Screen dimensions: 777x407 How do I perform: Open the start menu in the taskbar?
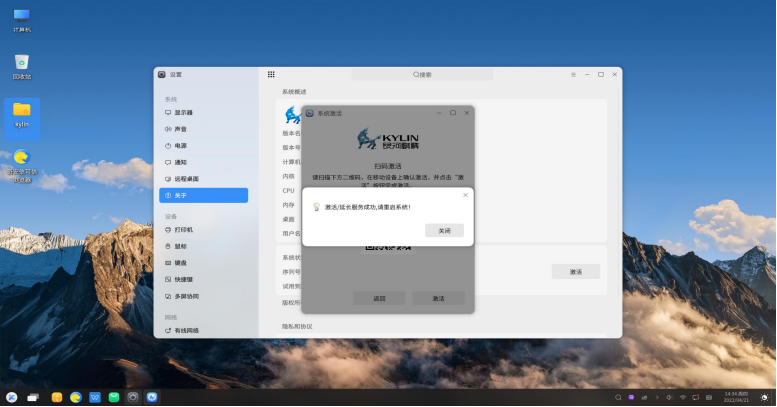[12, 397]
